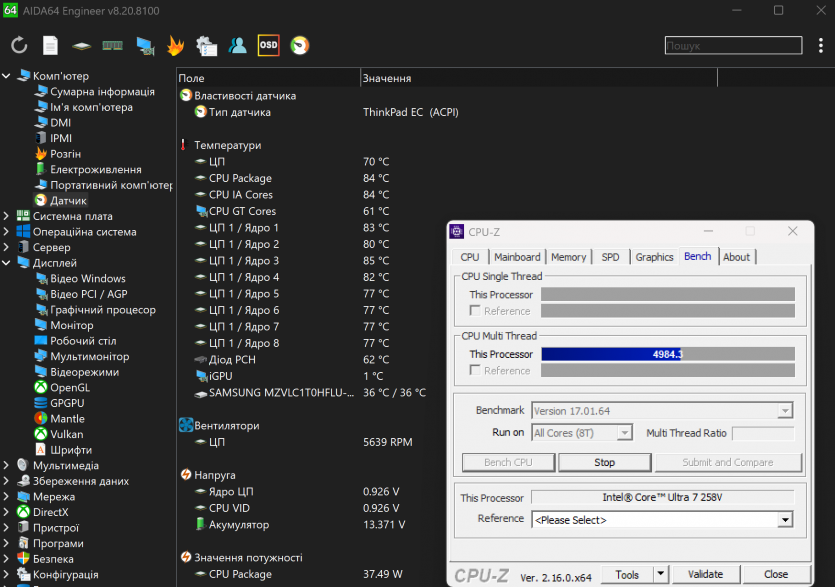Click the Validate button in CPU-Z
The height and width of the screenshot is (587, 835).
705,575
